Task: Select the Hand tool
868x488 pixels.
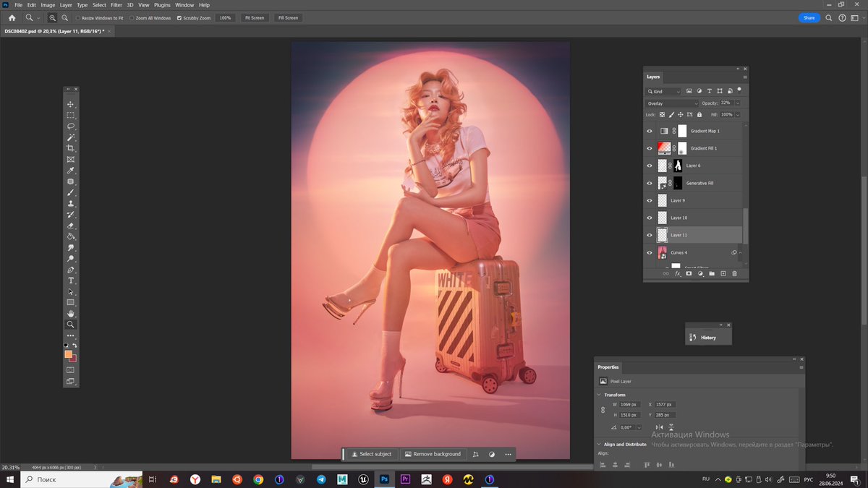Action: coord(71,314)
